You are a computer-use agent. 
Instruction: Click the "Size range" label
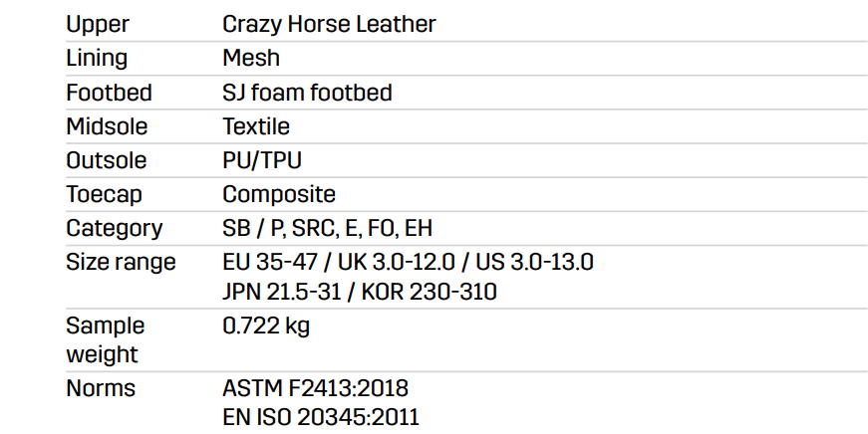121,262
